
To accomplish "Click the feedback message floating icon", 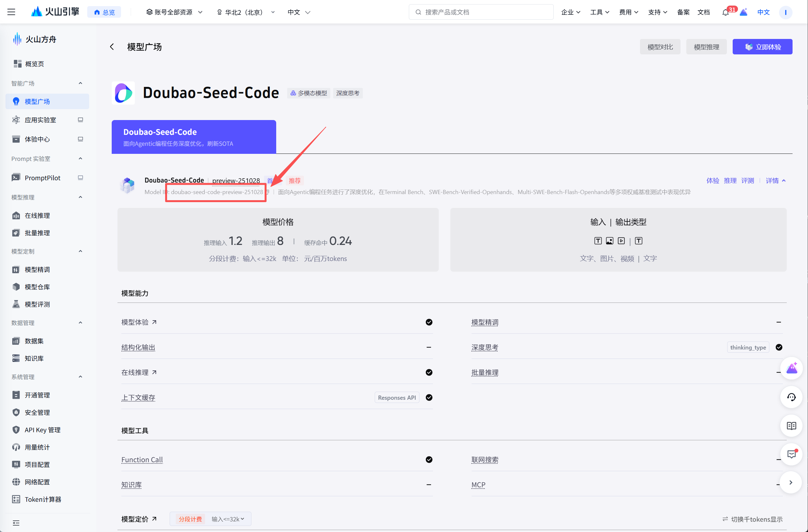I will coord(791,454).
